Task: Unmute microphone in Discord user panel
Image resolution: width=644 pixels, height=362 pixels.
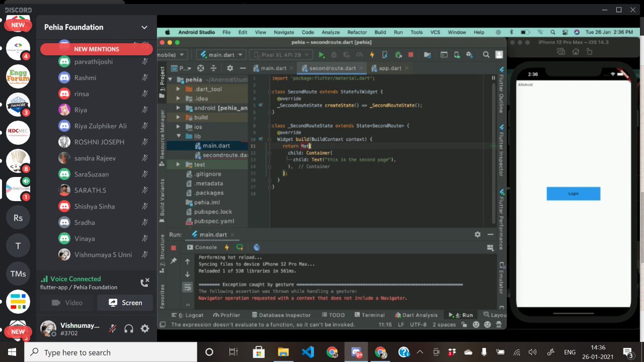Action: [113, 329]
